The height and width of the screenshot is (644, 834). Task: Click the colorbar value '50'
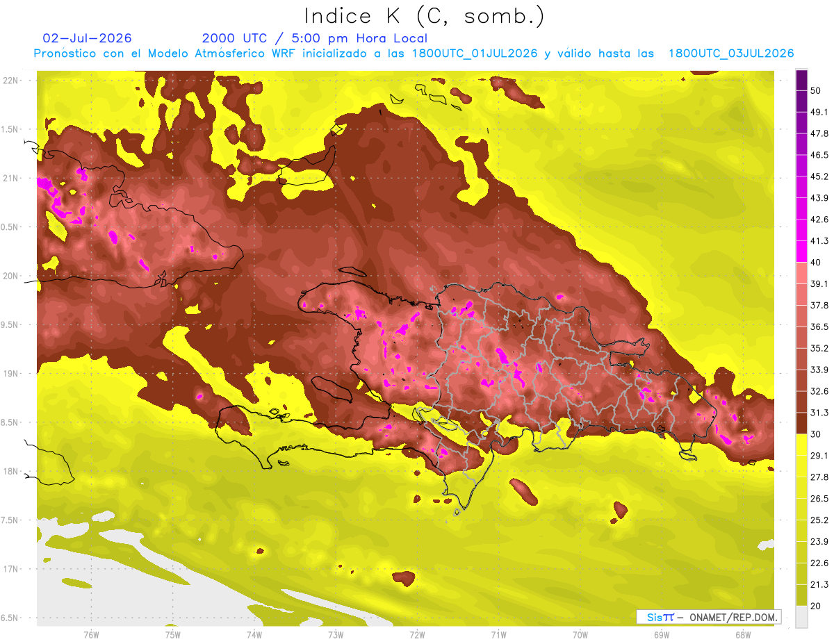[816, 91]
